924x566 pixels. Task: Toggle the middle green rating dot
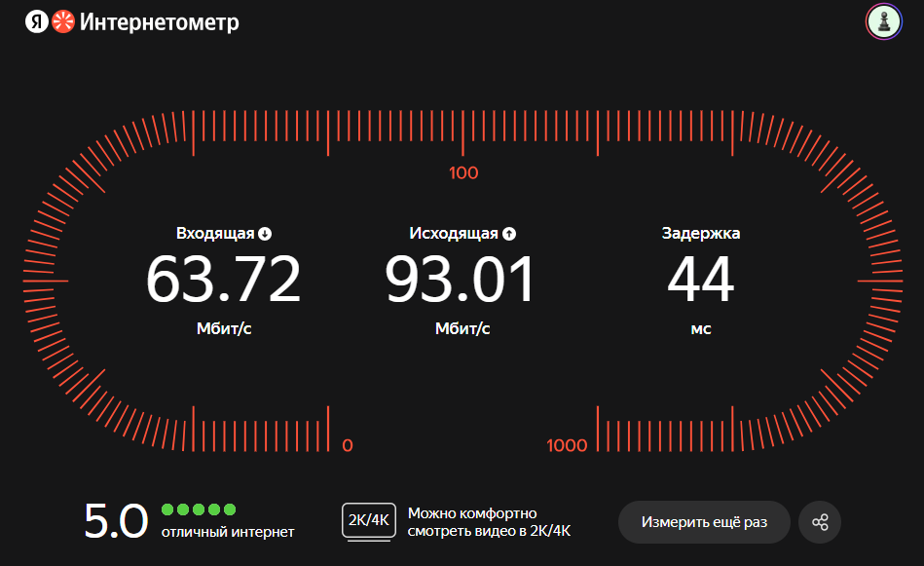[197, 509]
